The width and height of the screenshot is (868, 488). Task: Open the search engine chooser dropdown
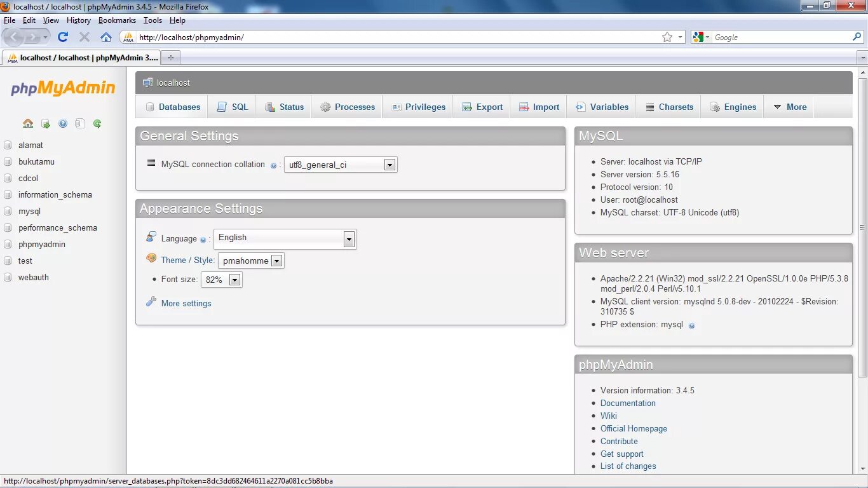[x=701, y=37]
